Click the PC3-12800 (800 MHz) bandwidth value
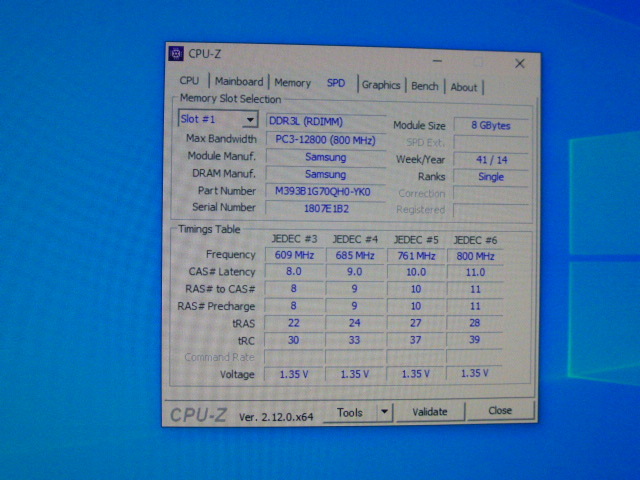This screenshot has width=640, height=480. pos(326,140)
